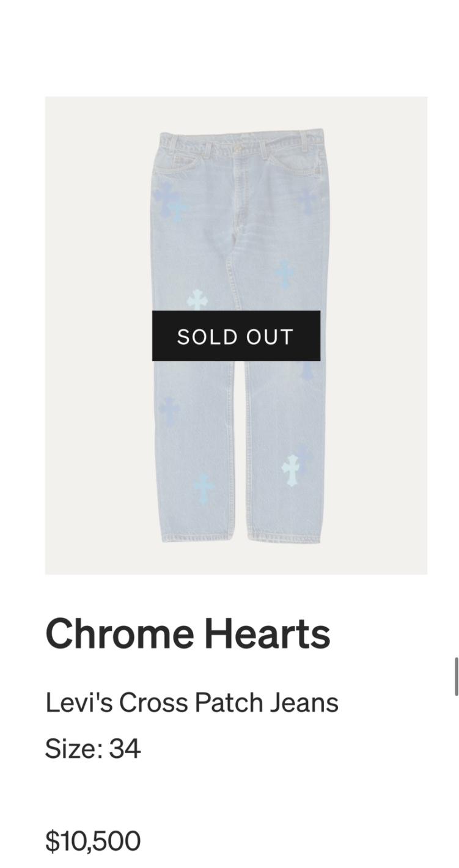Open the Chrome Hearts brand heading

click(x=188, y=633)
